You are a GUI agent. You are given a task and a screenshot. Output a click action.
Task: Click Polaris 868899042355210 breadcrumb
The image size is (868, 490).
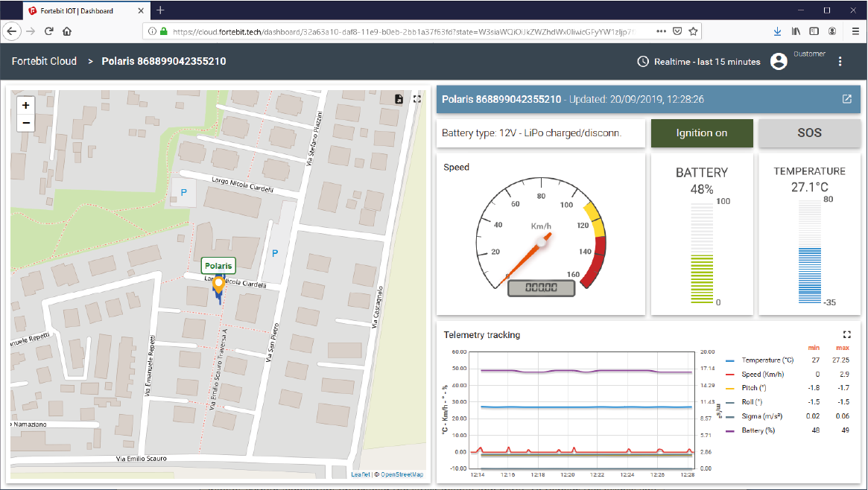164,61
